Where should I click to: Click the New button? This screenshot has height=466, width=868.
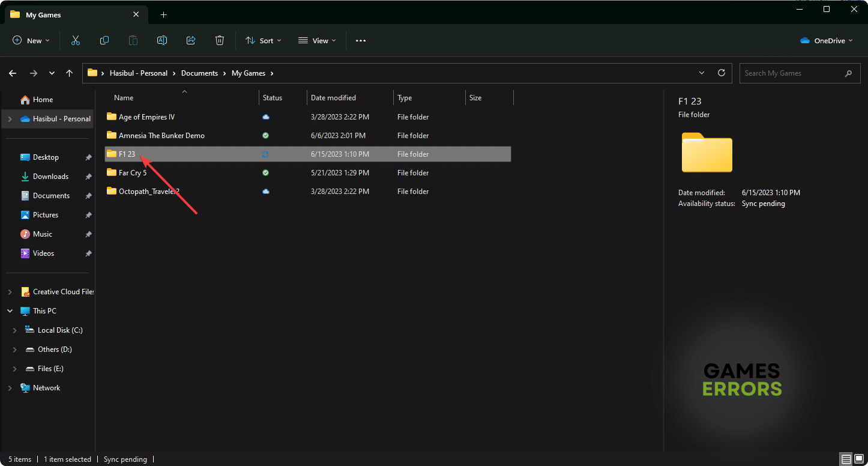31,41
